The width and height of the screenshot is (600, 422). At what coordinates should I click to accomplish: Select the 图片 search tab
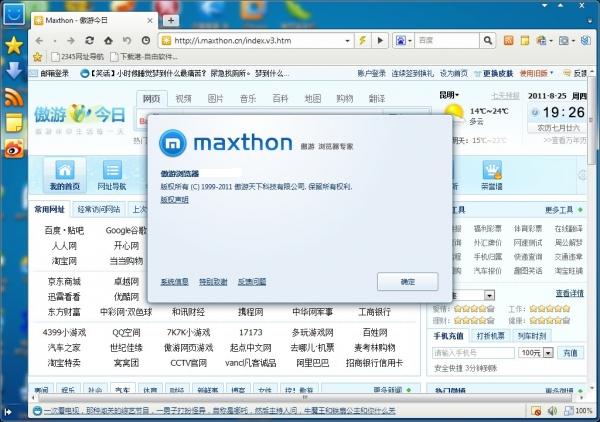[x=215, y=99]
